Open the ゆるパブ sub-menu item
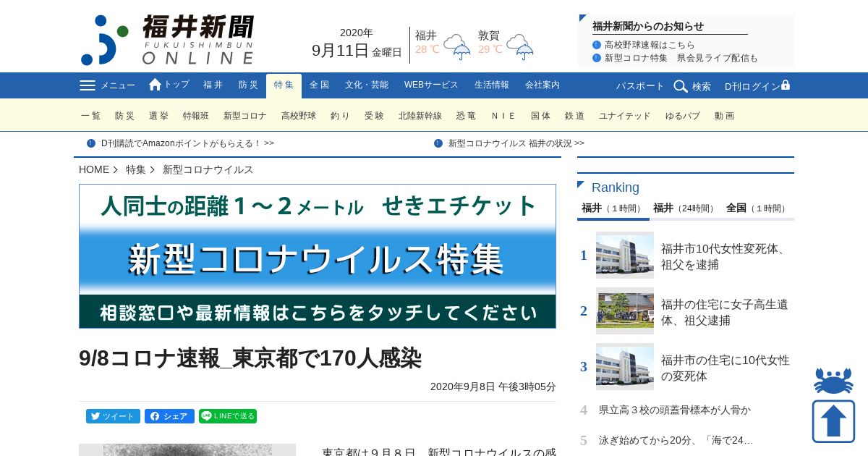 [683, 116]
